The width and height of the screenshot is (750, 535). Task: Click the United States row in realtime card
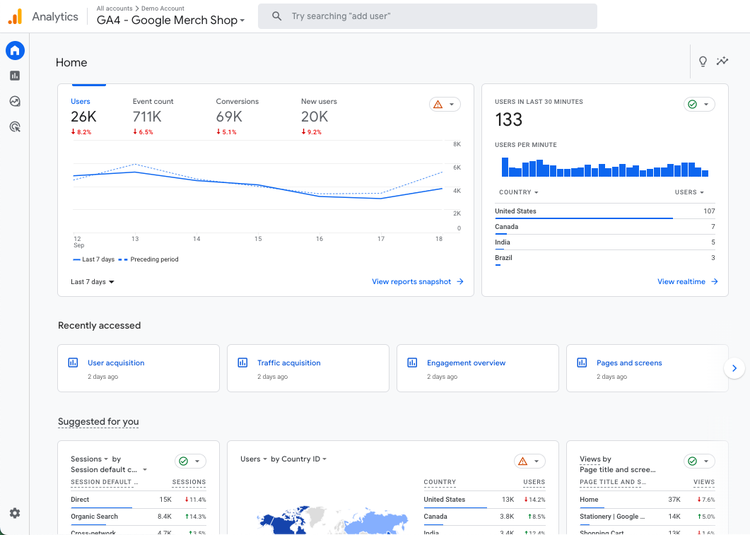[605, 211]
